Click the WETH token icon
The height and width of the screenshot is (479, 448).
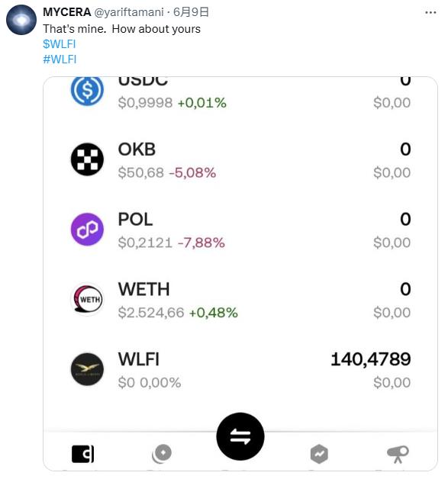pyautogui.click(x=87, y=299)
